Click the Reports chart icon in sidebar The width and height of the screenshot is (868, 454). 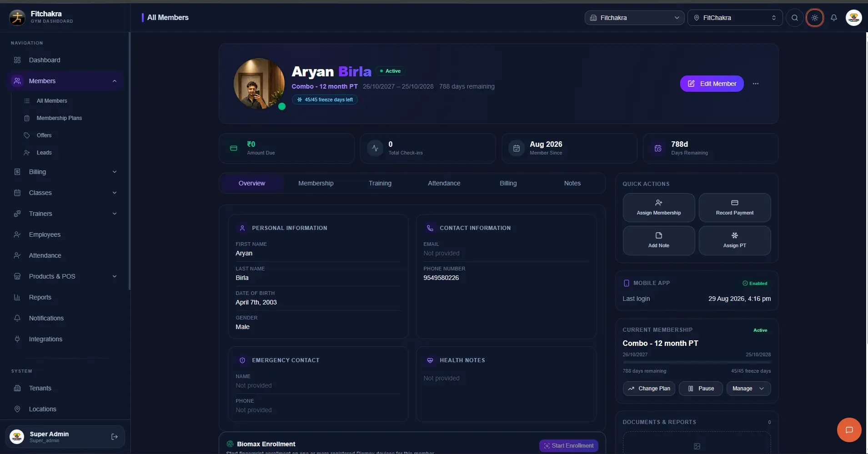(17, 297)
